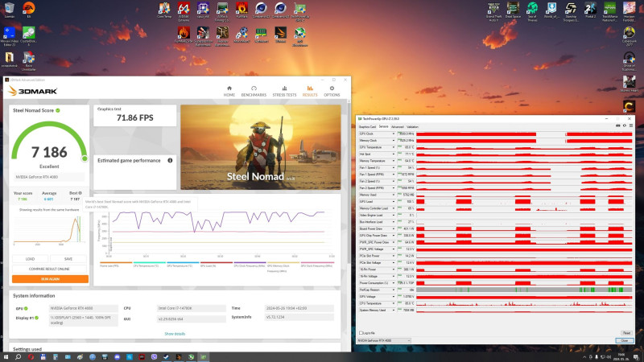Click info icon beside Estimated game performance

[x=170, y=160]
